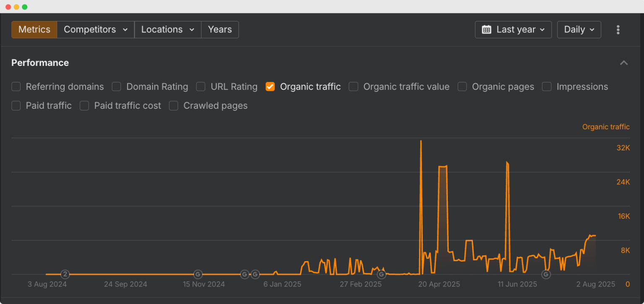The height and width of the screenshot is (304, 644).
Task: Click the G marker between 11 Jun and 2 Aug 2025
Action: pyautogui.click(x=545, y=274)
